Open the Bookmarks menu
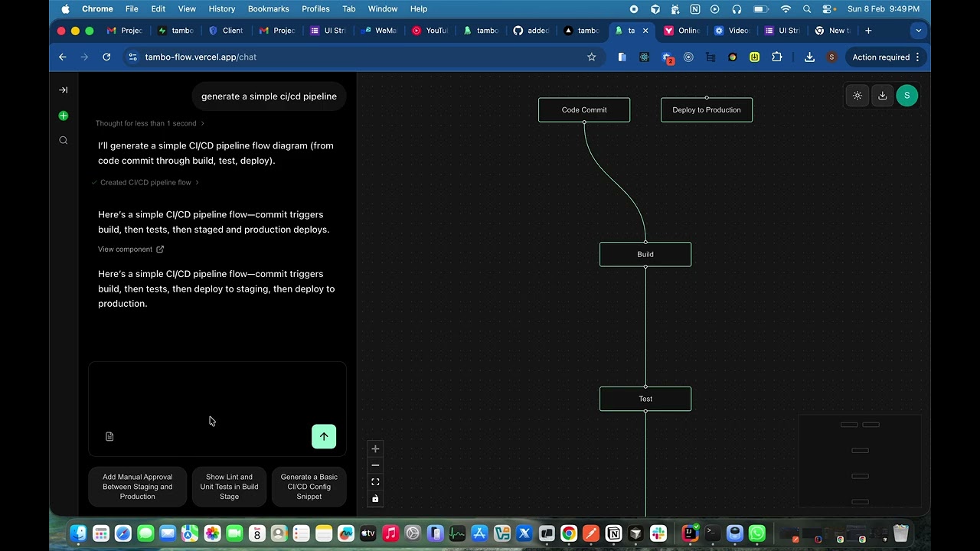The height and width of the screenshot is (551, 980). pos(268,9)
